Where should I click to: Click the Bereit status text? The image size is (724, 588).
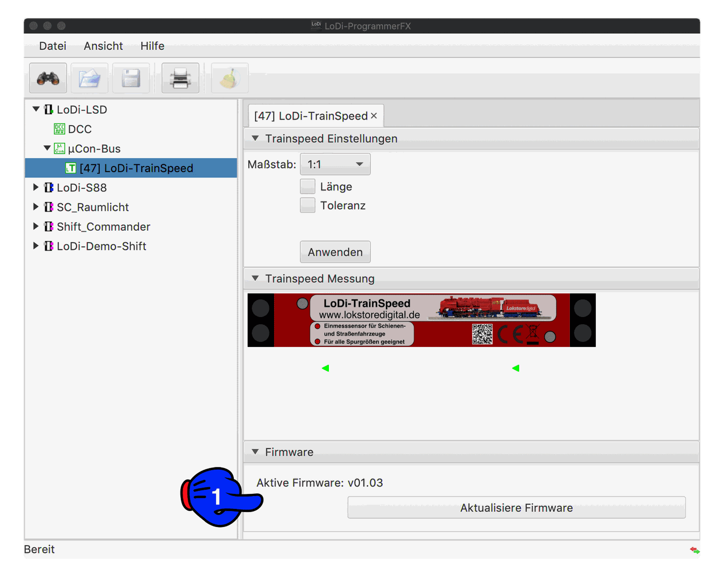[x=39, y=549]
